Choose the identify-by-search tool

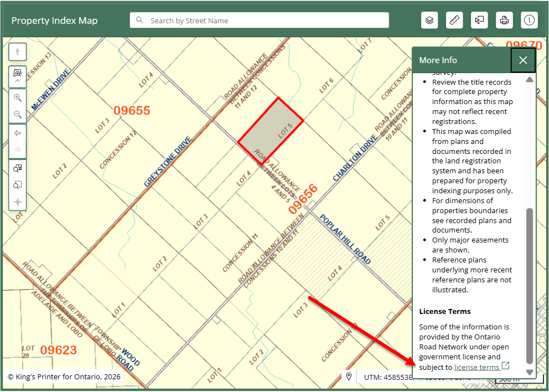pos(18,168)
